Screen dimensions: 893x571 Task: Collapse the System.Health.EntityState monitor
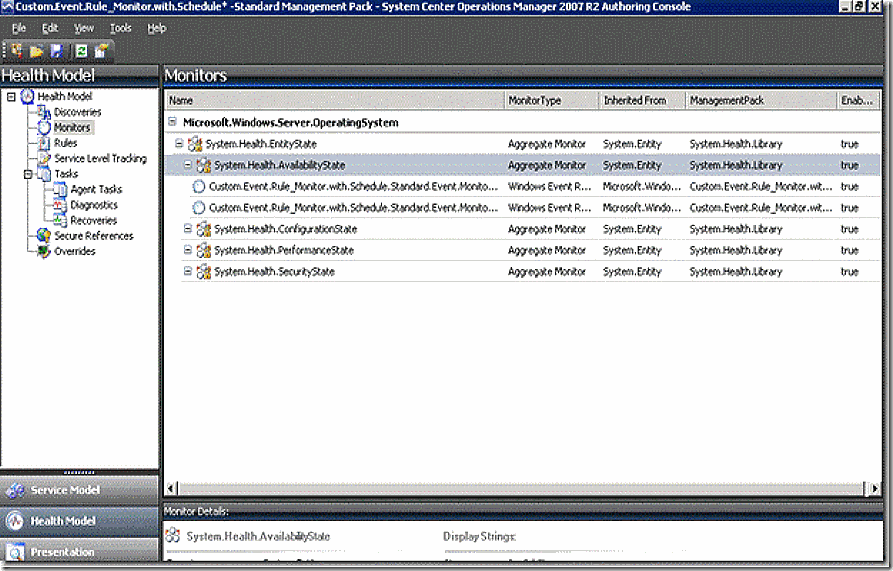[179, 143]
